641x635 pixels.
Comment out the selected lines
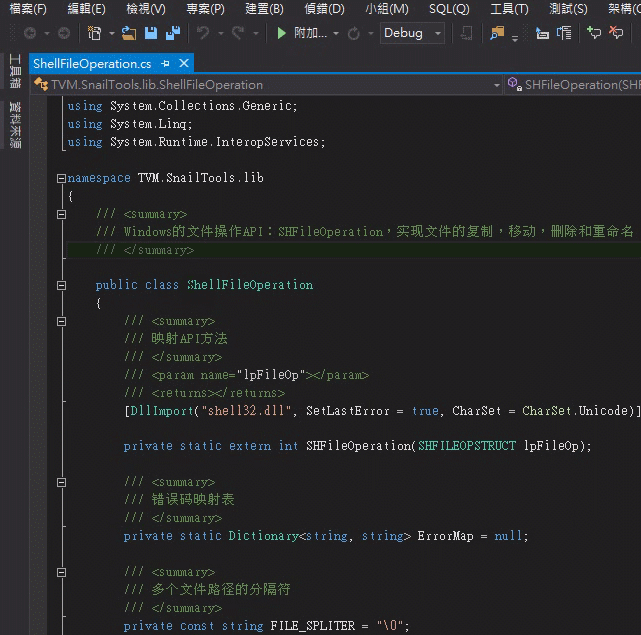tap(594, 33)
